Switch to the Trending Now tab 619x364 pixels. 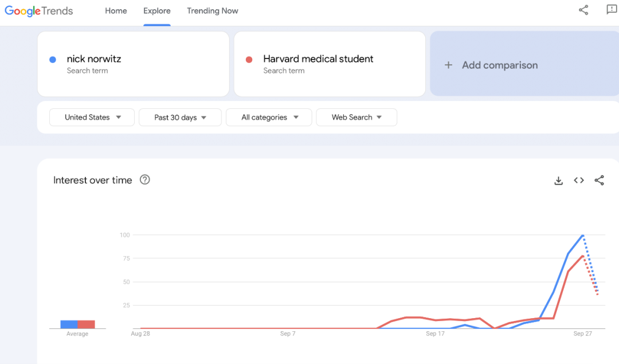[212, 11]
